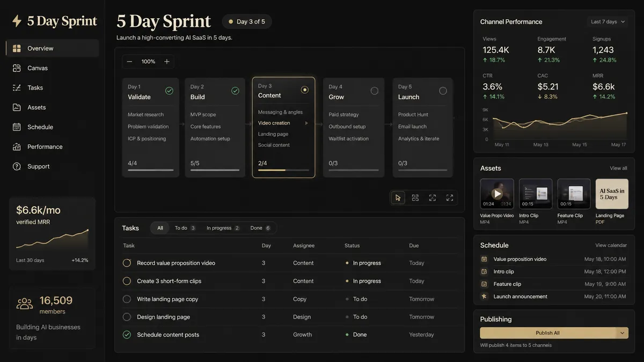Click the Day 3 of 5 badge

247,21
